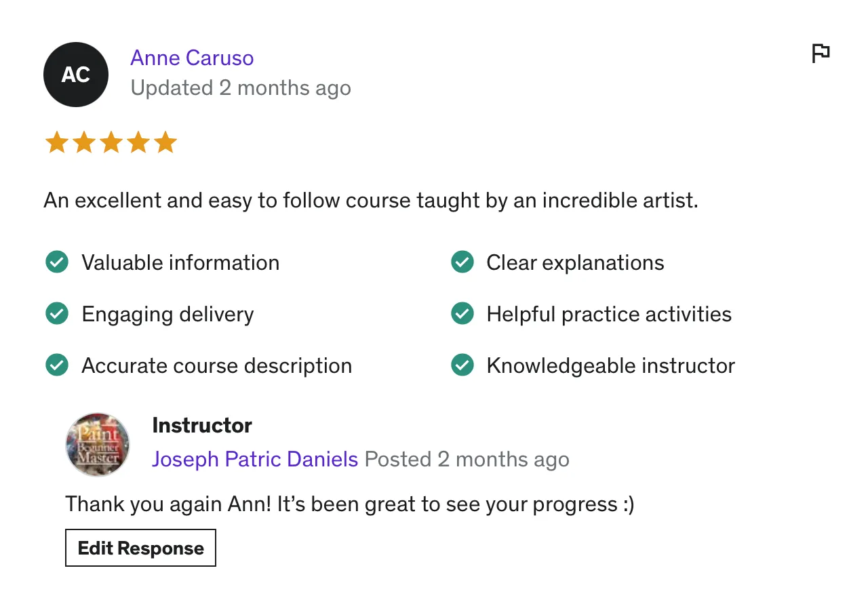868x602 pixels.
Task: Click the checkmark next to Engaging delivery
Action: coord(56,313)
